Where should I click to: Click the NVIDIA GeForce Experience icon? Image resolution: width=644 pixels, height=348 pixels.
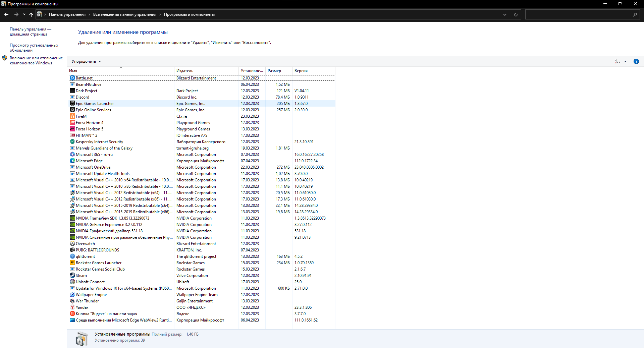point(72,225)
